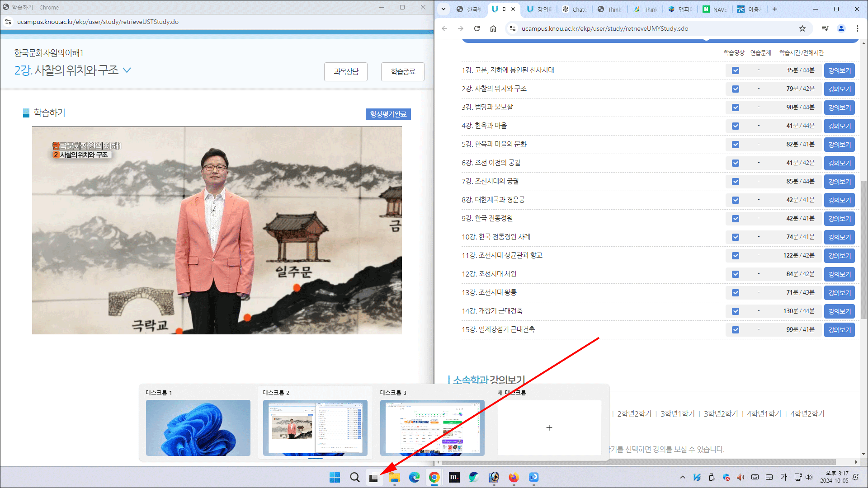Open the Windows Start menu
Screen dimensions: 868x488
click(x=335, y=478)
